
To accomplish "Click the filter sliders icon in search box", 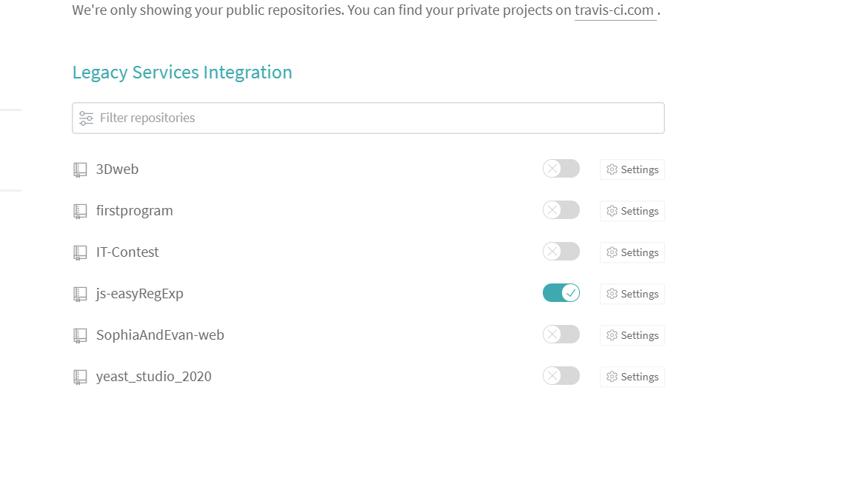I will [x=87, y=118].
